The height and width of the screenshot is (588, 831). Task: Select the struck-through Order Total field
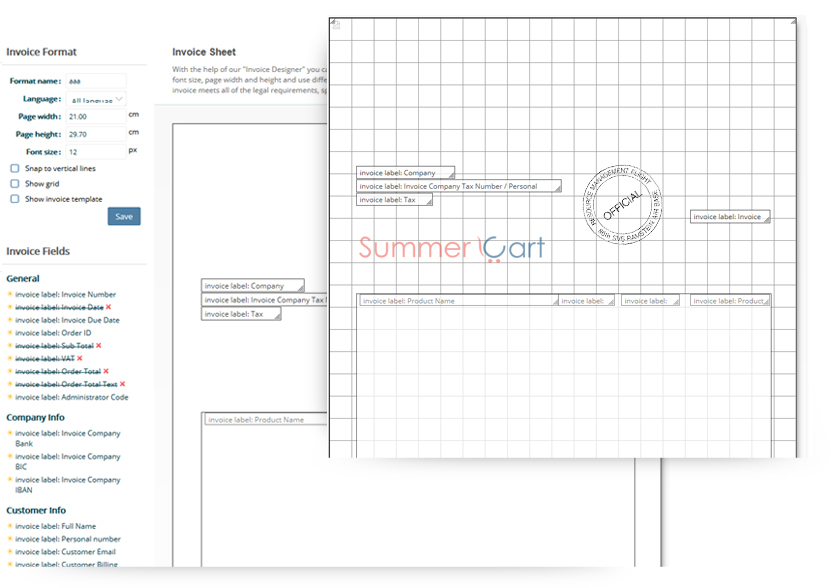click(x=58, y=371)
